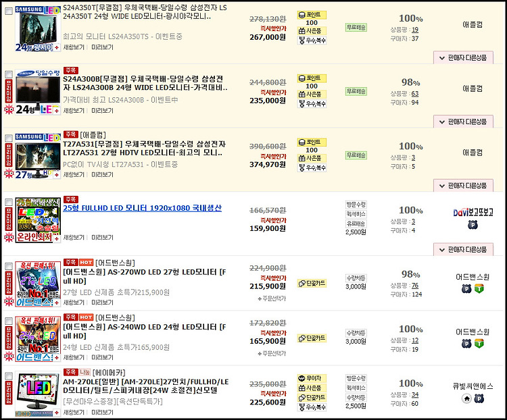
Task: Click 사은품 gift badge in the AM-270LE row
Action: (x=312, y=388)
